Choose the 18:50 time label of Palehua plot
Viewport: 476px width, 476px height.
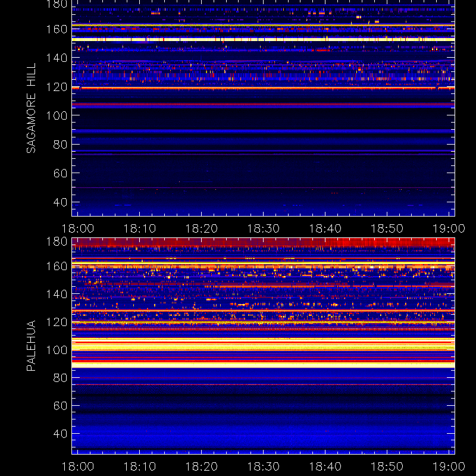387,466
